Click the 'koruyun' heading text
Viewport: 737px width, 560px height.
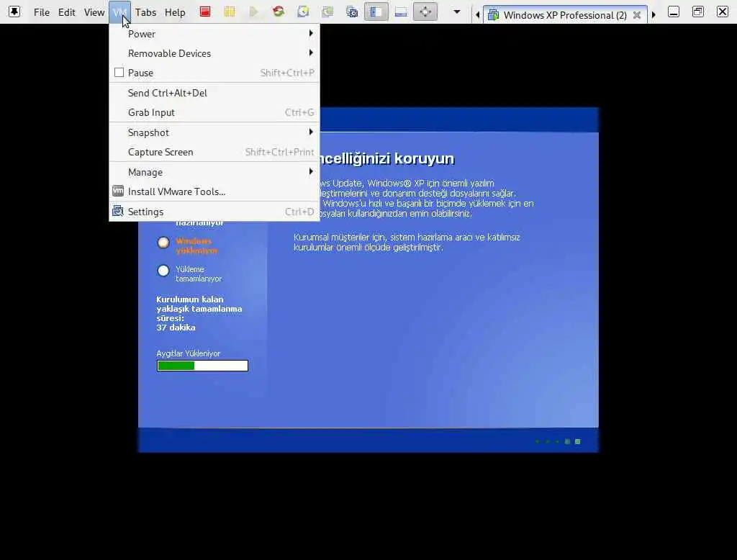pos(424,158)
